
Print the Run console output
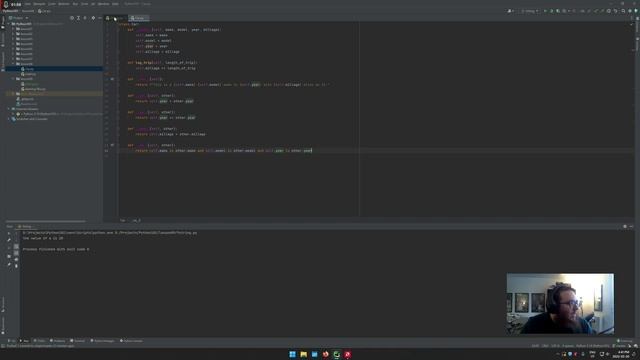(x=16, y=260)
